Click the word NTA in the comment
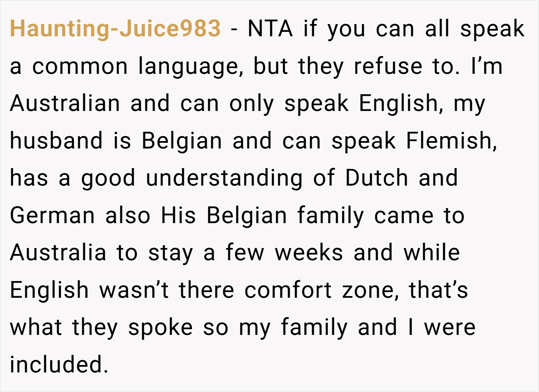 pos(270,29)
